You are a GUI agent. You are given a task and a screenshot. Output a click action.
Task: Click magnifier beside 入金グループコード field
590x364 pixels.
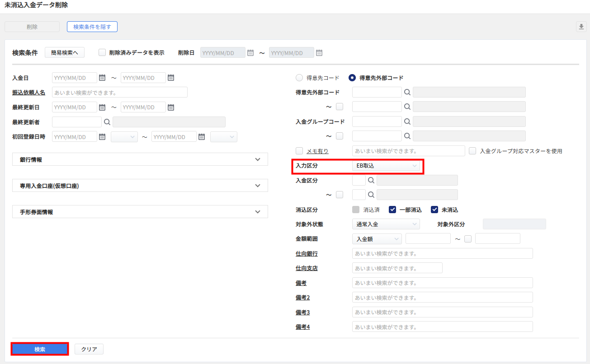[x=407, y=121]
